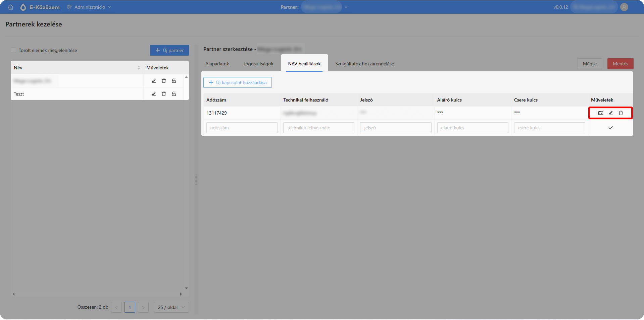
Task: Expand the Adminisztráció menu
Action: (89, 7)
